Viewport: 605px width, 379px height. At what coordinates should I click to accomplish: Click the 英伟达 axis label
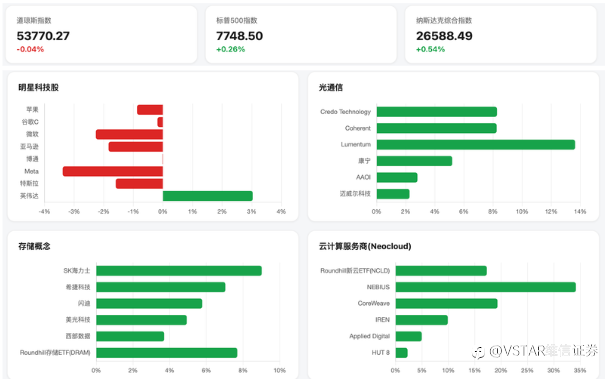[x=29, y=196]
